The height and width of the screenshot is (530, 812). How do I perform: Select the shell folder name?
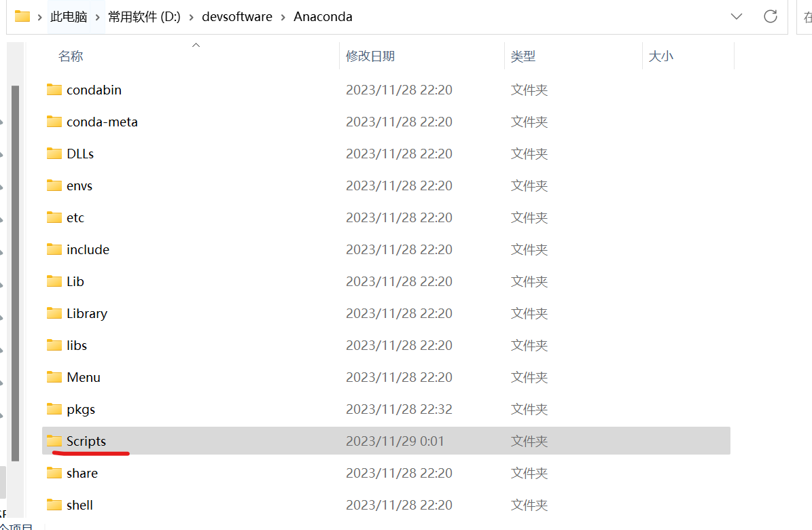tap(80, 505)
